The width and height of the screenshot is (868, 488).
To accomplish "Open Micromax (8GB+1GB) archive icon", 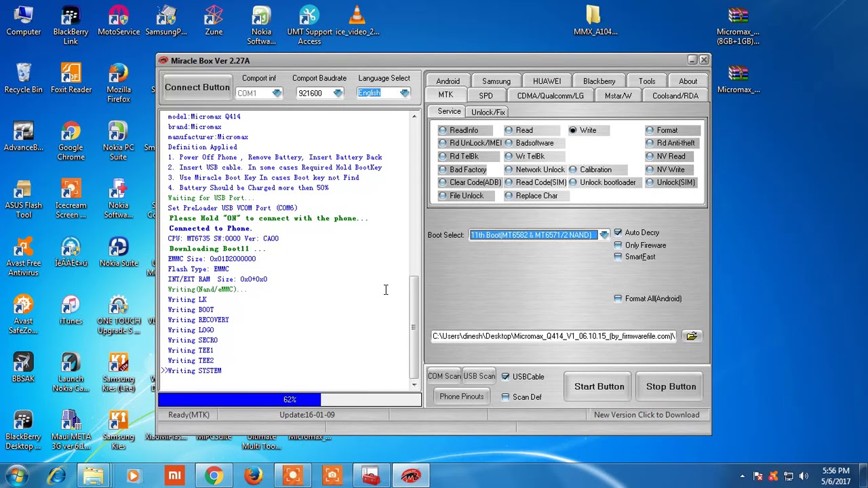I will tap(738, 25).
